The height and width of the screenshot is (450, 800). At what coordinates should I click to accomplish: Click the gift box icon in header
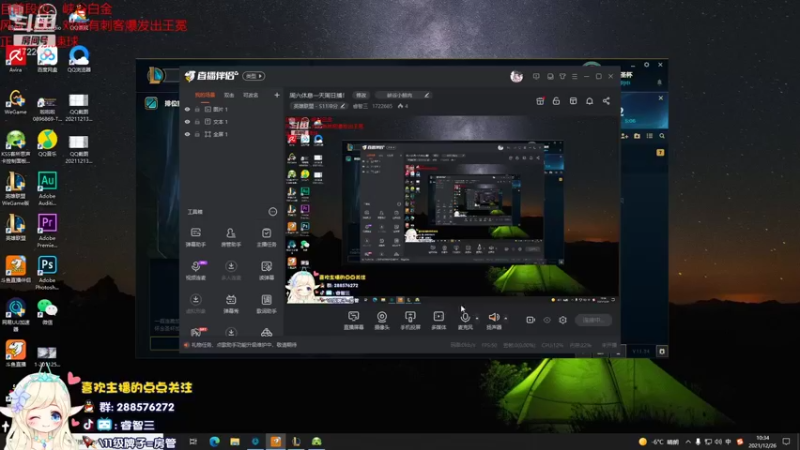pyautogui.click(x=540, y=101)
